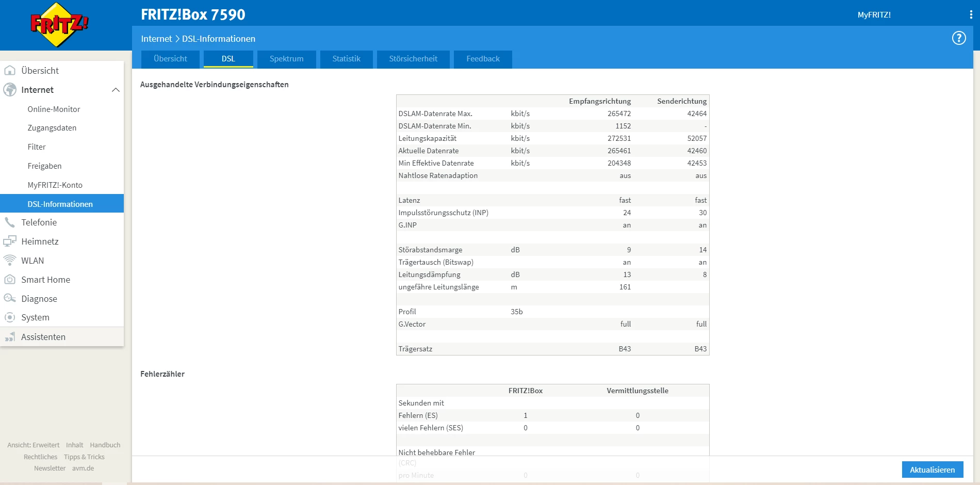This screenshot has height=485, width=980.
Task: Click the Diagnose icon in sidebar
Action: 10,299
